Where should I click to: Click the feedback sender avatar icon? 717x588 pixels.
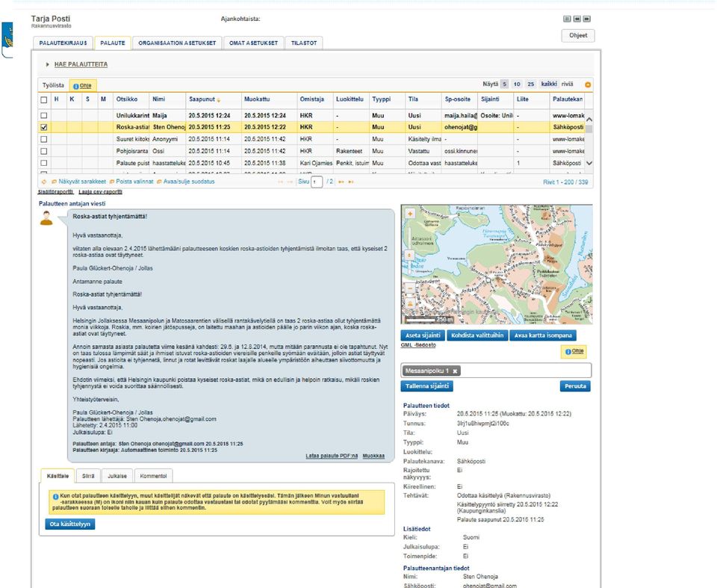point(46,218)
